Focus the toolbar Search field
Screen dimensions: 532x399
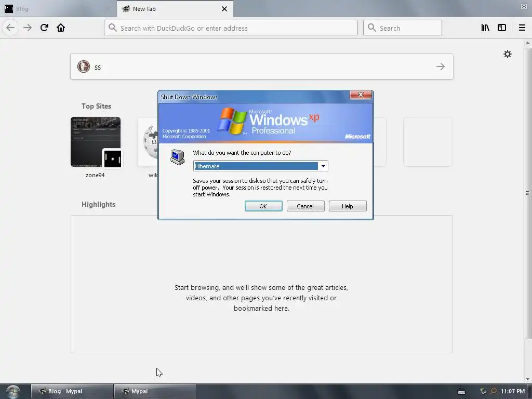coord(403,28)
